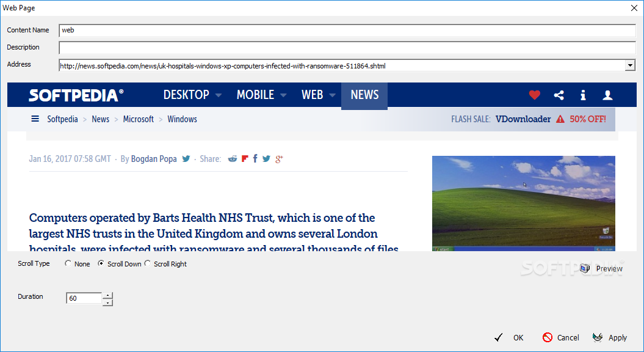
Task: Close the Web Page dialog
Action: click(x=634, y=8)
